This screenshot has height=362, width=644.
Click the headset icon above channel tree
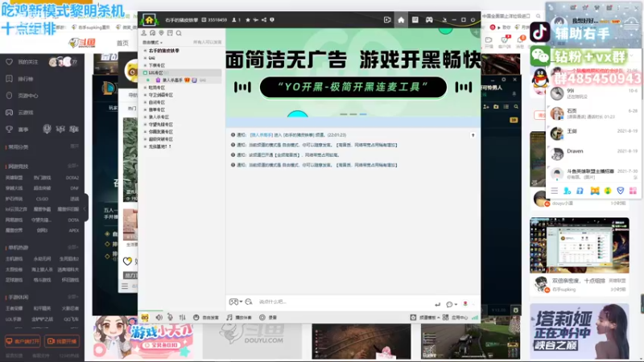pos(152,33)
